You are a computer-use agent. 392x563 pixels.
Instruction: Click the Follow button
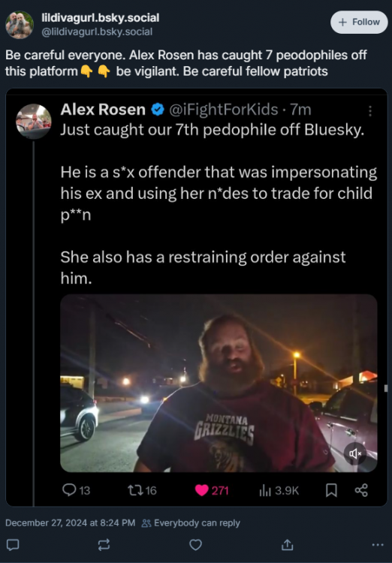click(x=359, y=23)
